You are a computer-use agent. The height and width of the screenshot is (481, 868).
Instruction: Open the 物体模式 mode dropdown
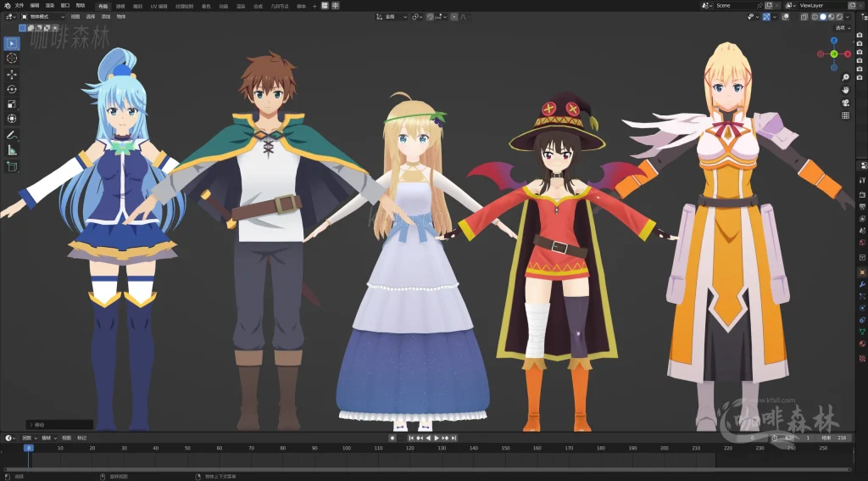pos(43,17)
